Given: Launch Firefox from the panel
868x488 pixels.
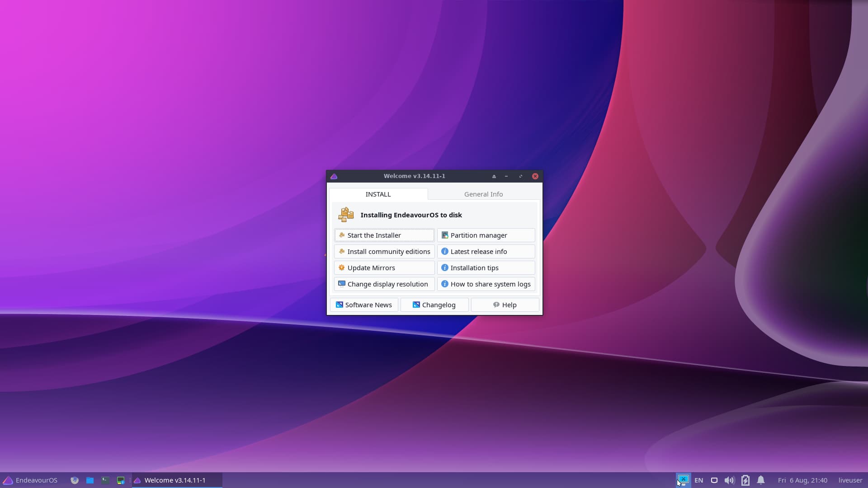Looking at the screenshot, I should pyautogui.click(x=75, y=480).
